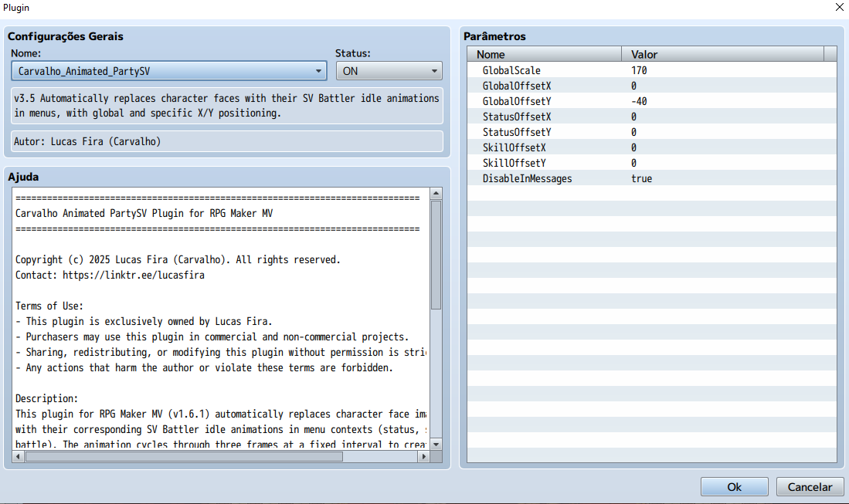The height and width of the screenshot is (504, 849).
Task: Select the GlobalOffsetY parameter row
Action: (652, 101)
